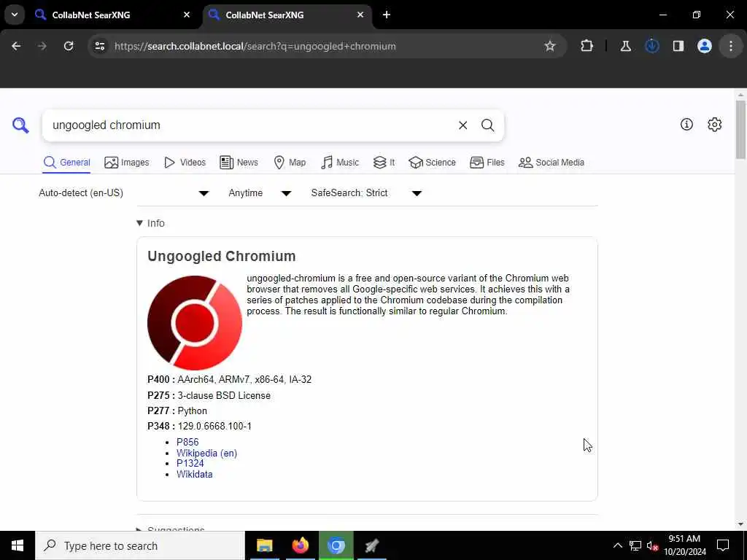Open SearXNG preferences gear icon
This screenshot has width=747, height=560.
coord(715,124)
